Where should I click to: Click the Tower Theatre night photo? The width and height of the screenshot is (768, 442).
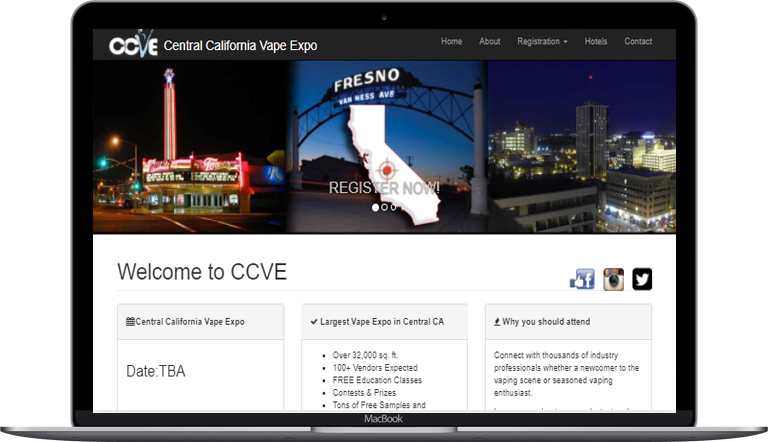click(x=190, y=147)
